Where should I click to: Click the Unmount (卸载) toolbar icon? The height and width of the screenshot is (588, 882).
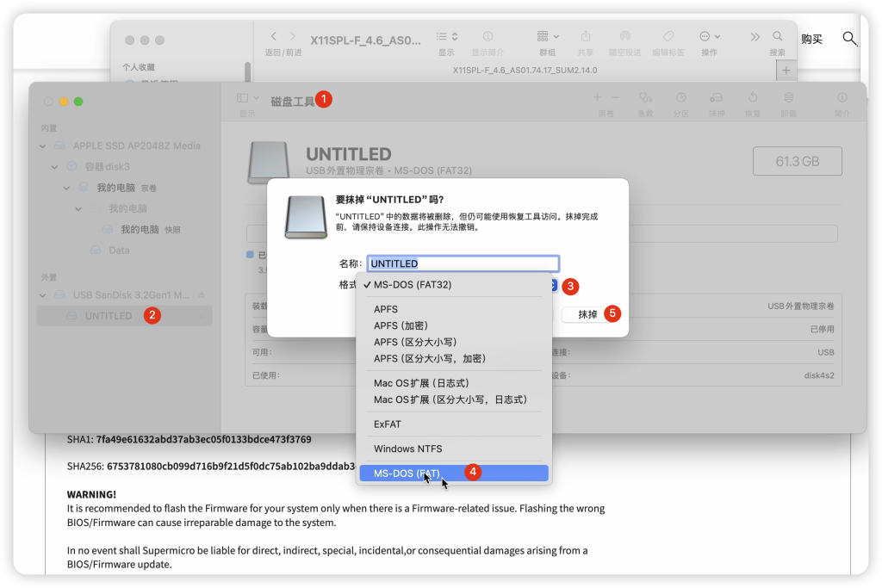788,98
